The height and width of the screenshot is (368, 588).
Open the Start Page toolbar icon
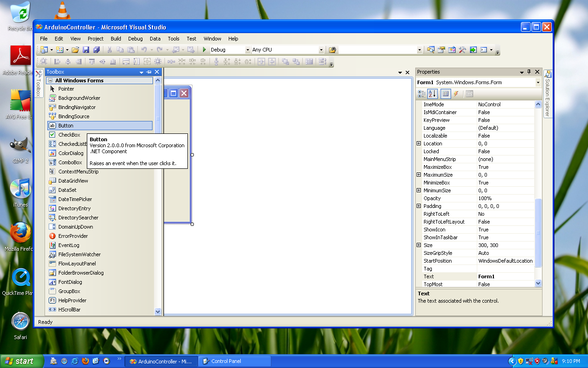(473, 50)
